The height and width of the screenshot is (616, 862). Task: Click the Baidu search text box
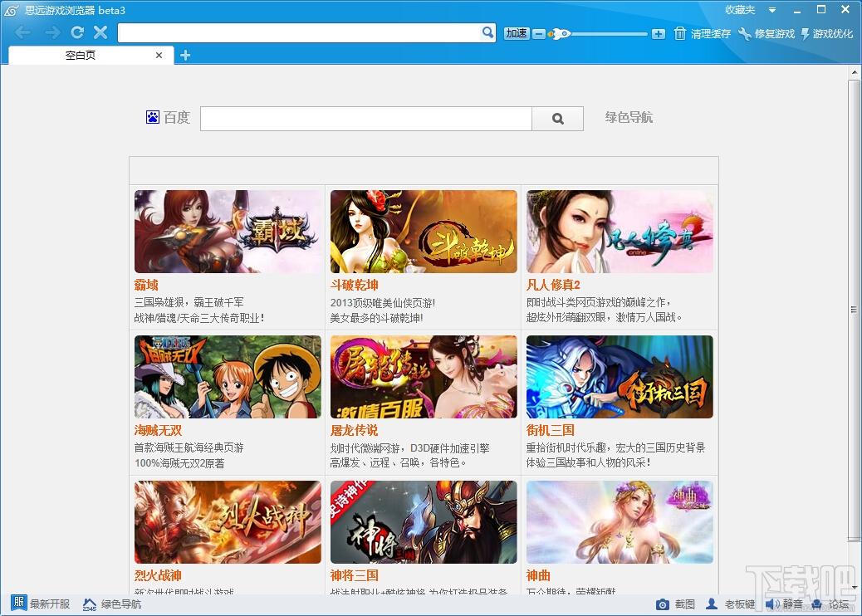pyautogui.click(x=366, y=119)
